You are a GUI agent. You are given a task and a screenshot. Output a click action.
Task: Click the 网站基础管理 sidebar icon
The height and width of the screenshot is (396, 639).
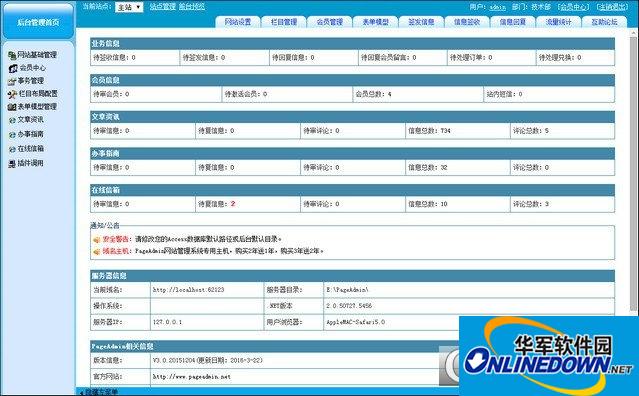click(12, 55)
